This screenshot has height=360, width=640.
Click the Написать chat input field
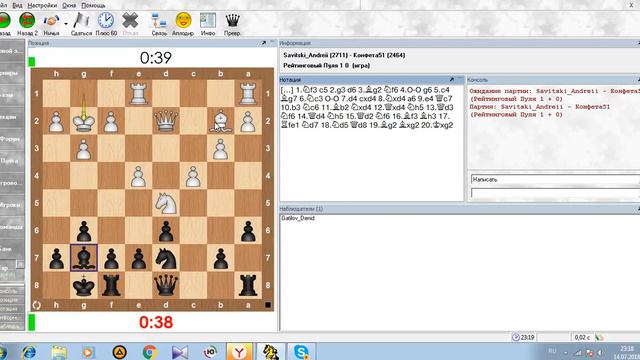pyautogui.click(x=555, y=180)
